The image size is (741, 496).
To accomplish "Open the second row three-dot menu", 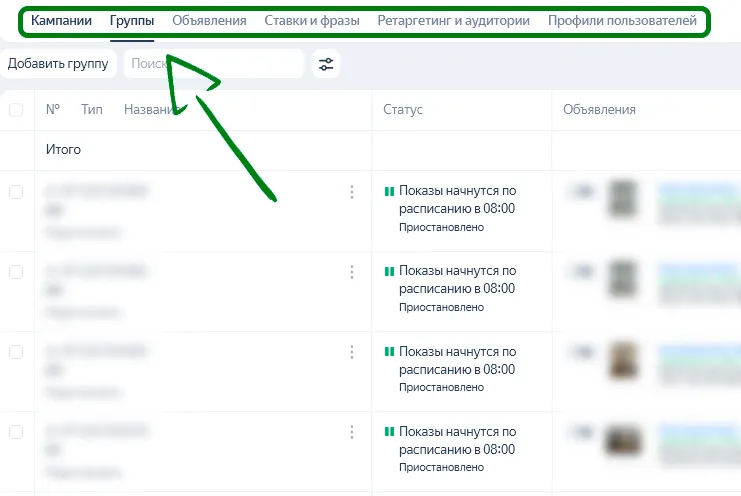I will click(352, 272).
